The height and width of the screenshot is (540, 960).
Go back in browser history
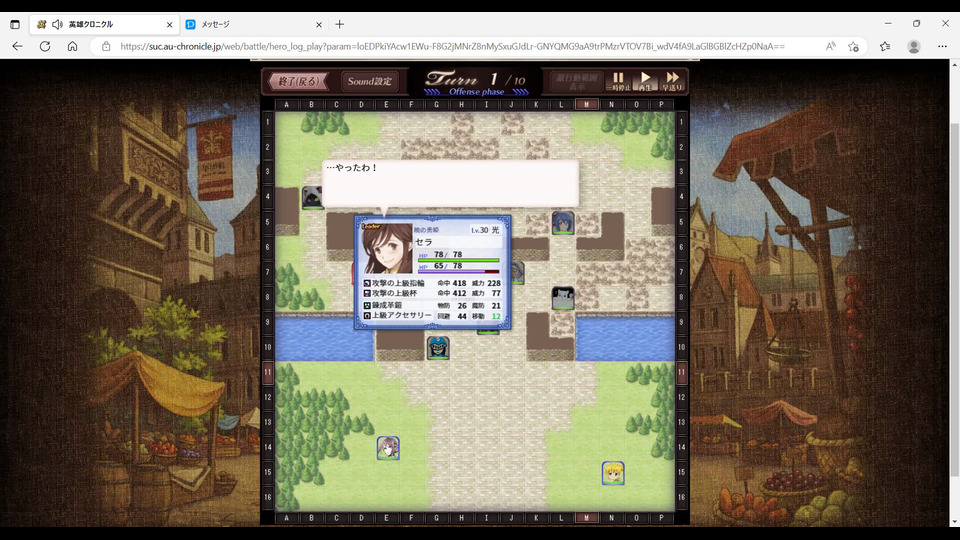[17, 47]
